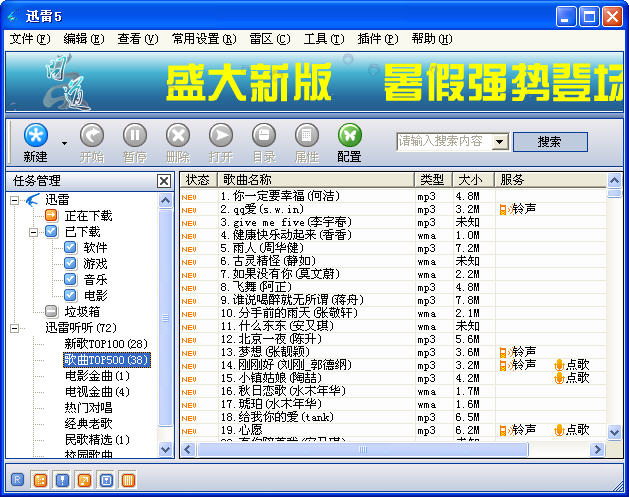
Task: Select 游戏 games category
Action: [95, 264]
